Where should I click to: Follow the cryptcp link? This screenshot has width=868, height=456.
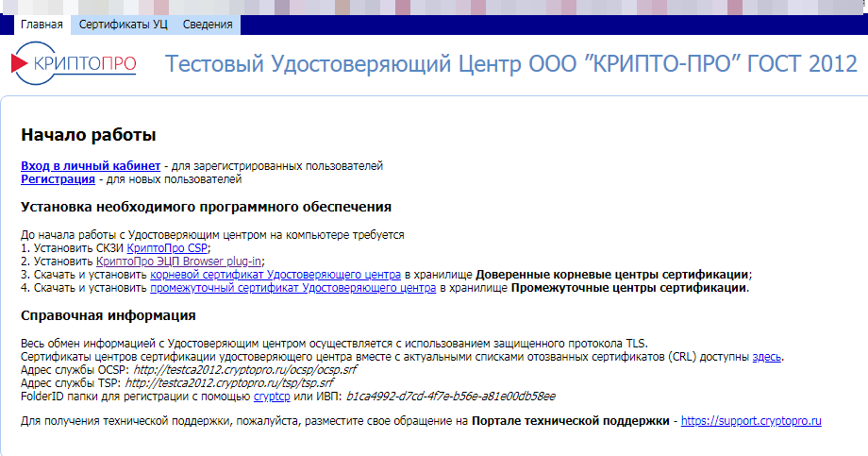pyautogui.click(x=272, y=397)
